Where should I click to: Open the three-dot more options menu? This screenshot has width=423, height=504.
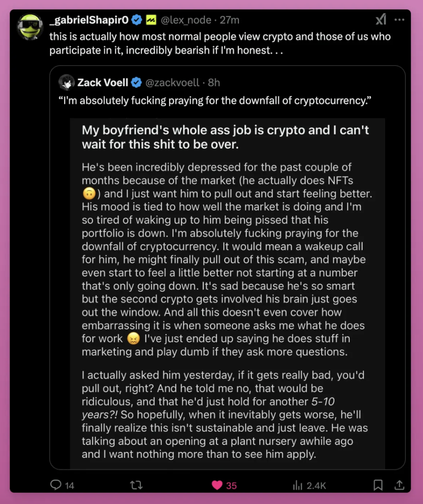coord(399,20)
